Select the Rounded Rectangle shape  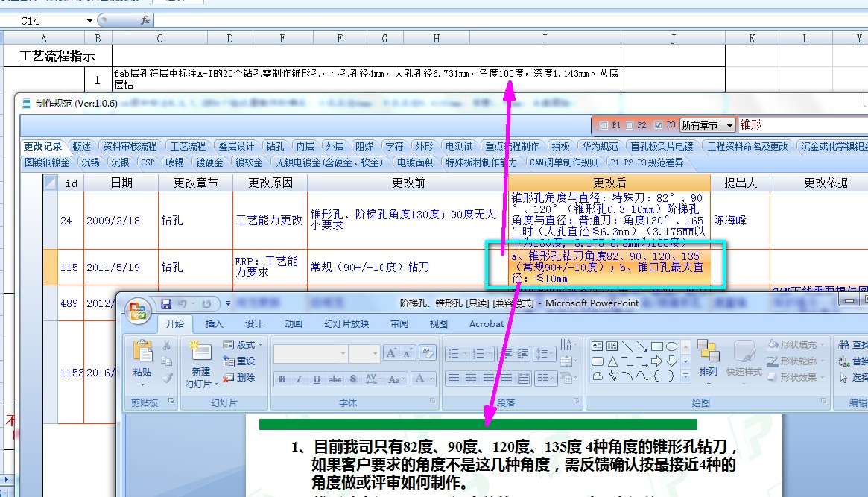pos(598,361)
